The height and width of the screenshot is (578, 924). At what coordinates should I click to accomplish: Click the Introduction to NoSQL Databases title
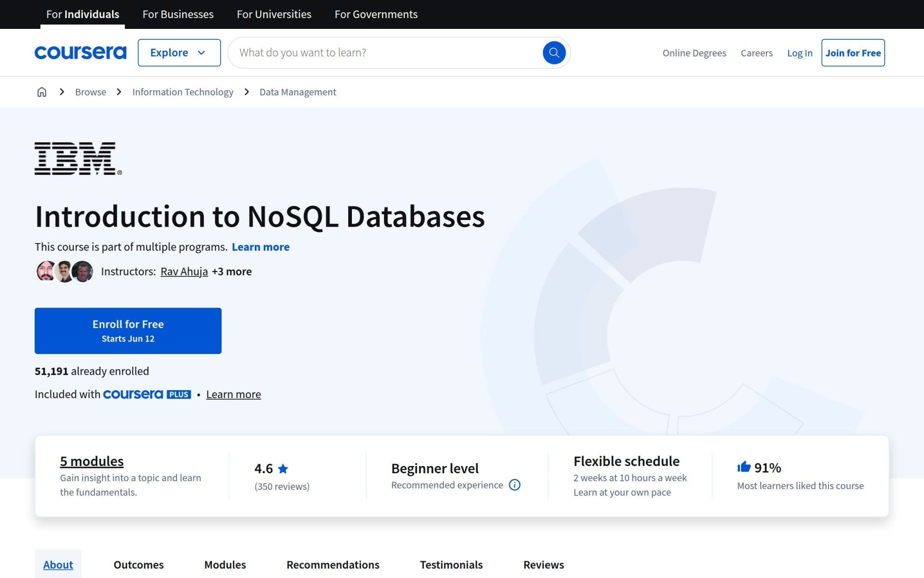pos(260,216)
